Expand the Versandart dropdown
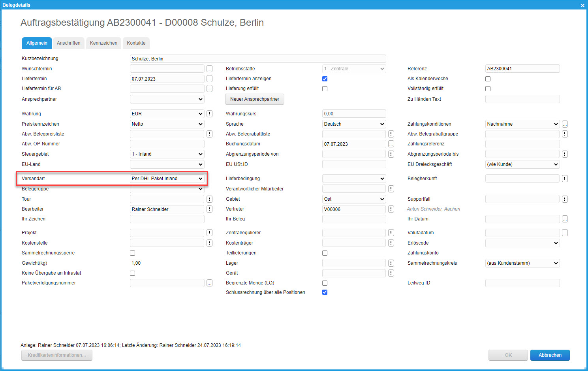The width and height of the screenshot is (588, 371). click(x=167, y=179)
